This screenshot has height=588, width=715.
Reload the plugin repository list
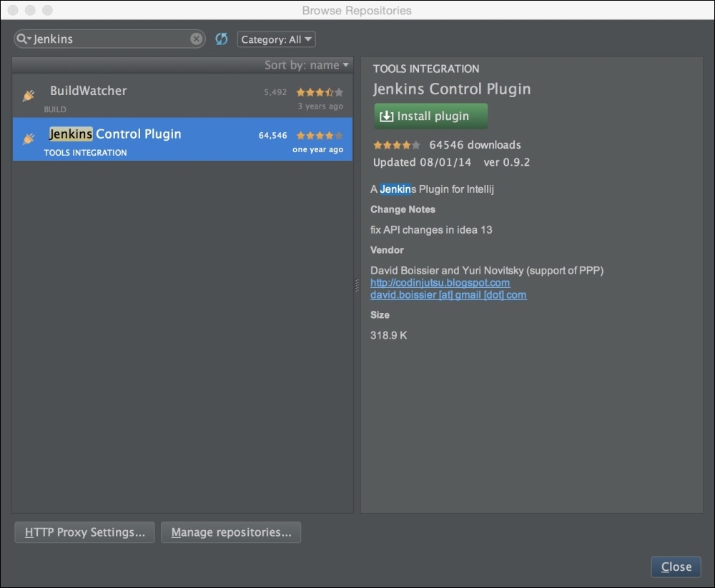(x=221, y=39)
